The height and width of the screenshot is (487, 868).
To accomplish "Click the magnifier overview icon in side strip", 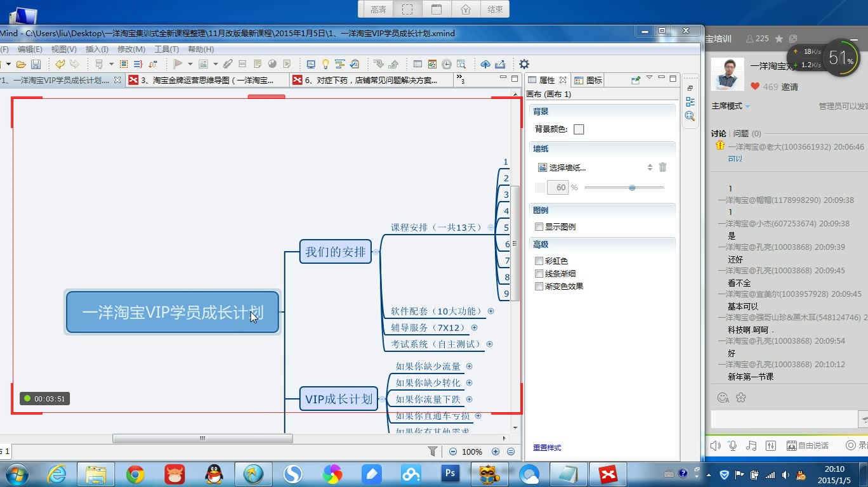I will click(690, 116).
